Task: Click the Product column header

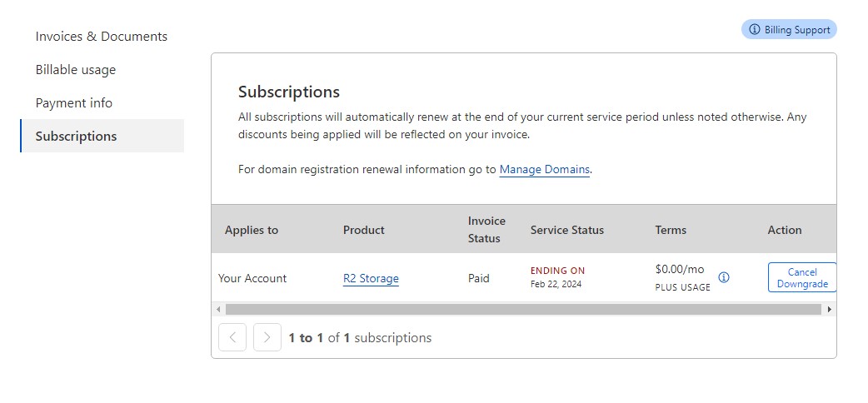Action: 364,230
